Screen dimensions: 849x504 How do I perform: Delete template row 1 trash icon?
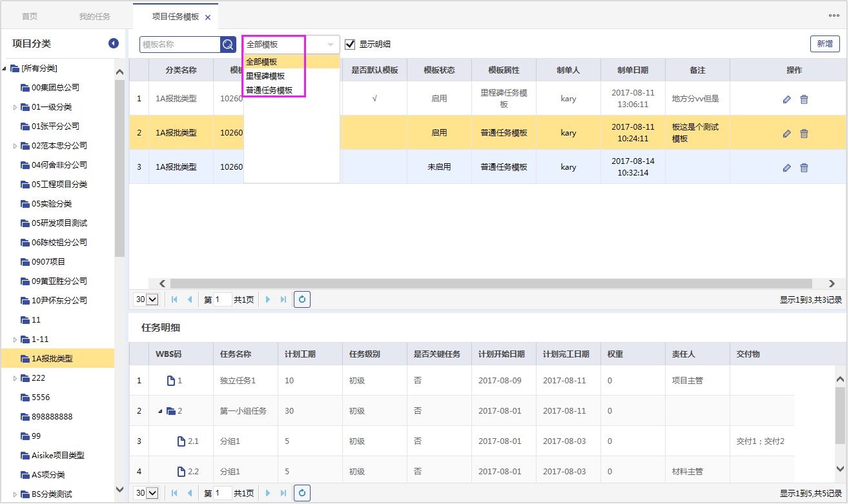(x=804, y=99)
